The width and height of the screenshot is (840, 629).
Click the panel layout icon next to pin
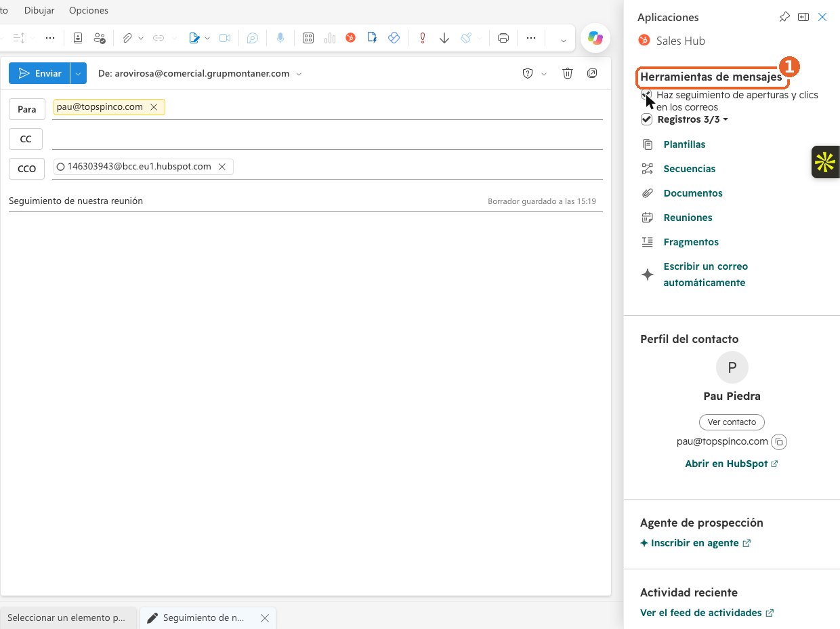[803, 18]
